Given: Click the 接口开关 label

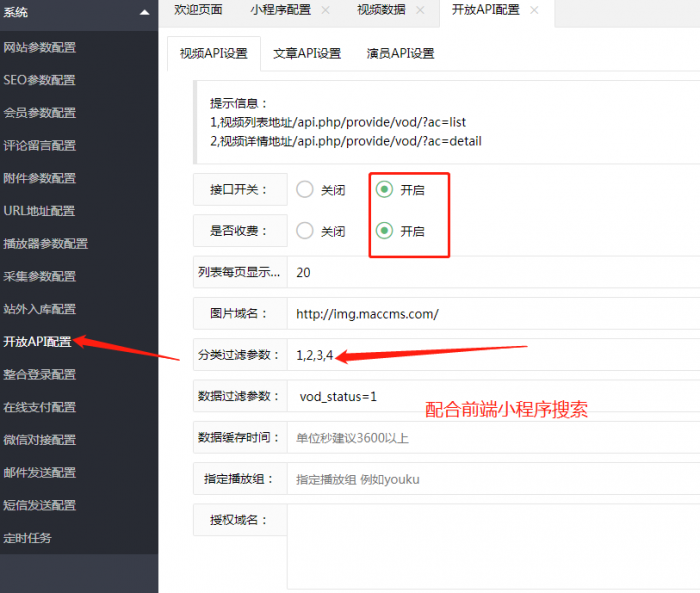Looking at the screenshot, I should click(x=239, y=189).
